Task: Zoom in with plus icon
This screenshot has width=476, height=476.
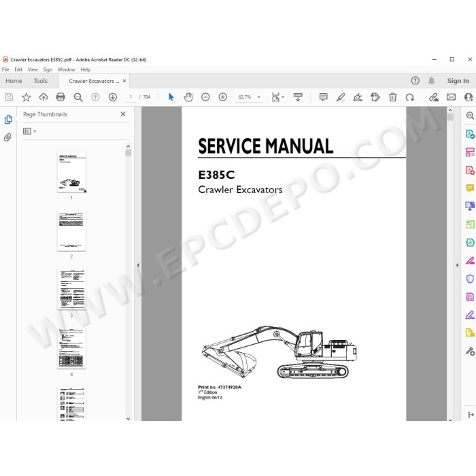Action: point(223,97)
